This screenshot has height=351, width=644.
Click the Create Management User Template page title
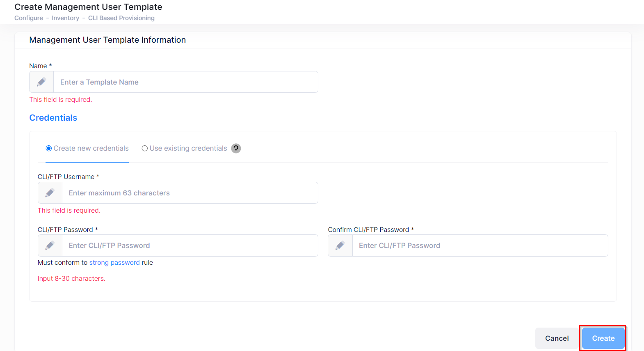[x=88, y=7]
